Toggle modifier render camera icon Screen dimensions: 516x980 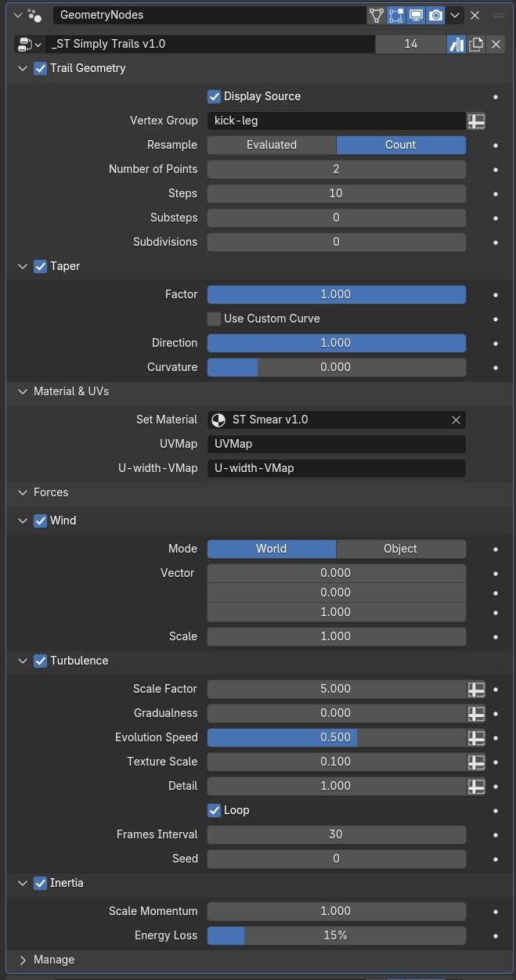[x=435, y=15]
